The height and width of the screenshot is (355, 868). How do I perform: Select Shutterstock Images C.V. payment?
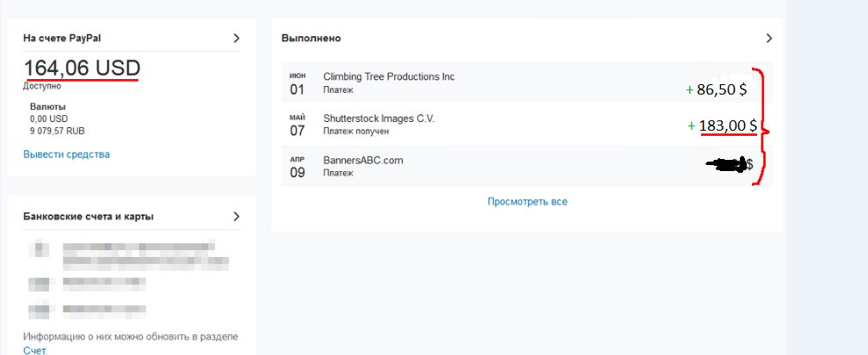[379, 119]
